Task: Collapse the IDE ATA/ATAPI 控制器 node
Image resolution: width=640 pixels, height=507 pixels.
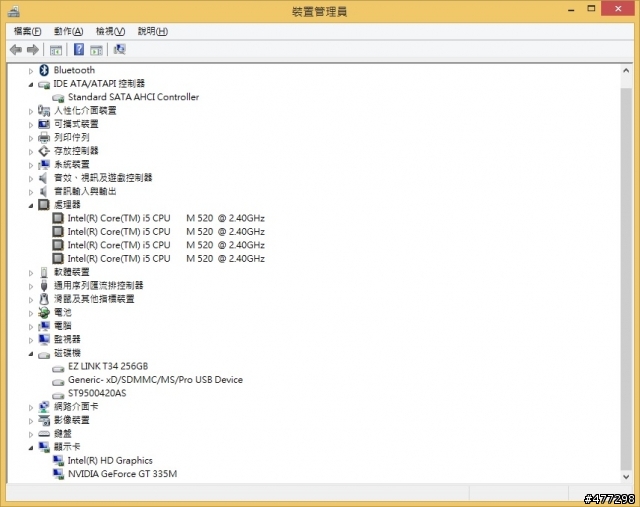Action: pyautogui.click(x=31, y=84)
